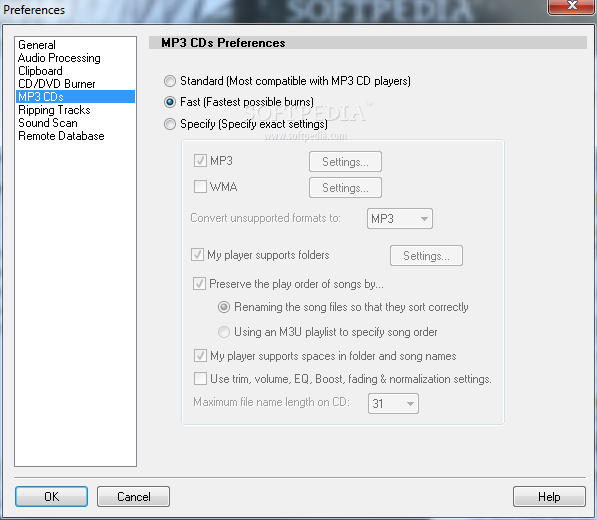Expand Maximum file name length dropdown

pyautogui.click(x=393, y=404)
